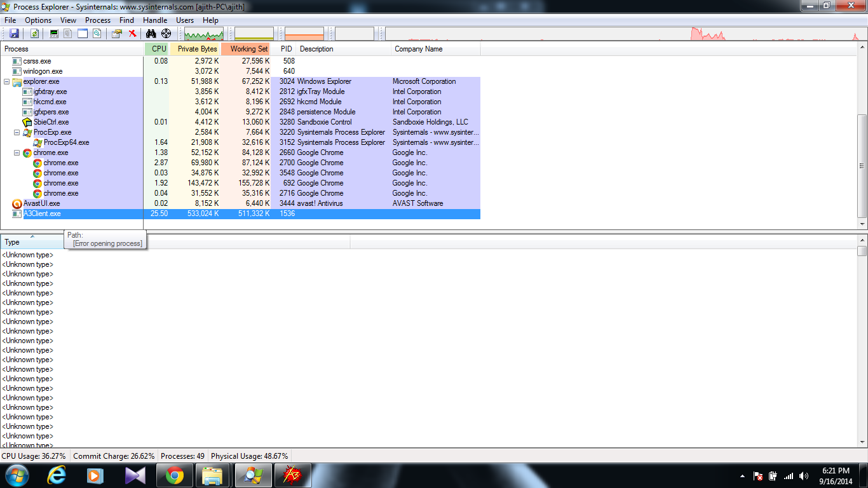Click the upper pane vertical scrollbar thumb
The image size is (868, 488).
pyautogui.click(x=862, y=166)
